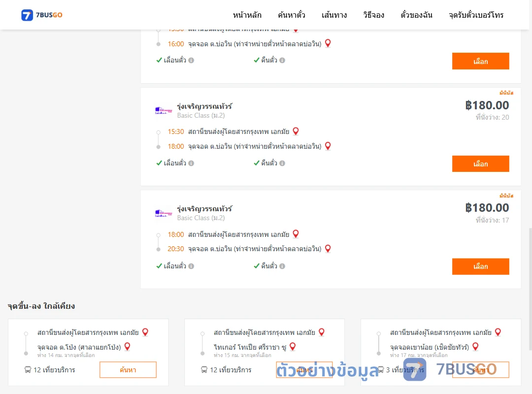Open the หน้าหลัก menu item

pos(247,15)
